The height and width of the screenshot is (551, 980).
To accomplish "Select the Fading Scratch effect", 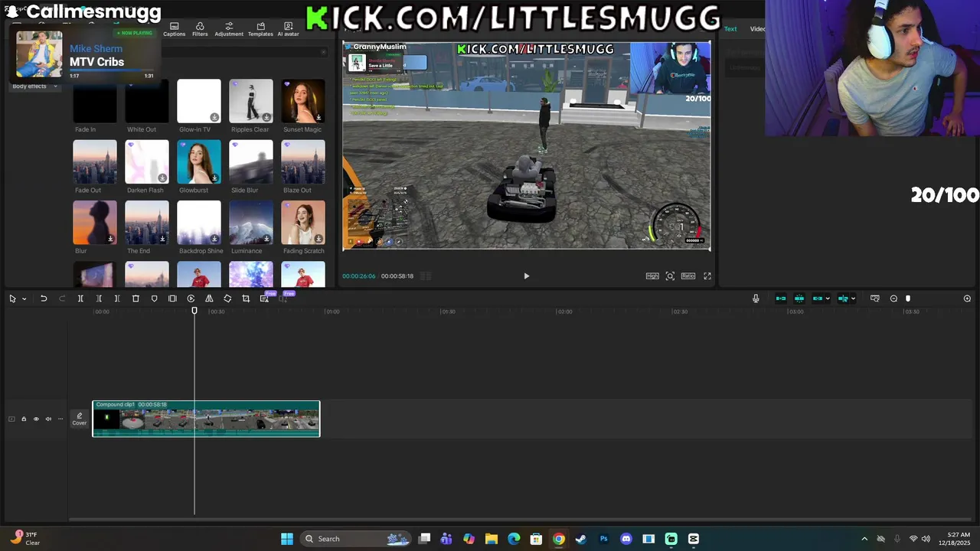I will click(x=303, y=223).
